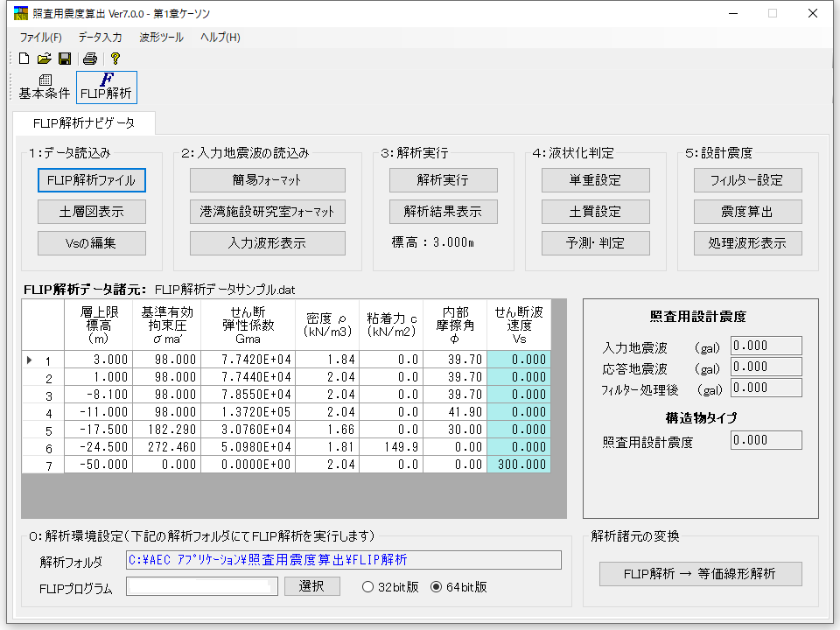This screenshot has height=630, width=840.
Task: Click the application icon in title bar
Action: [21, 13]
